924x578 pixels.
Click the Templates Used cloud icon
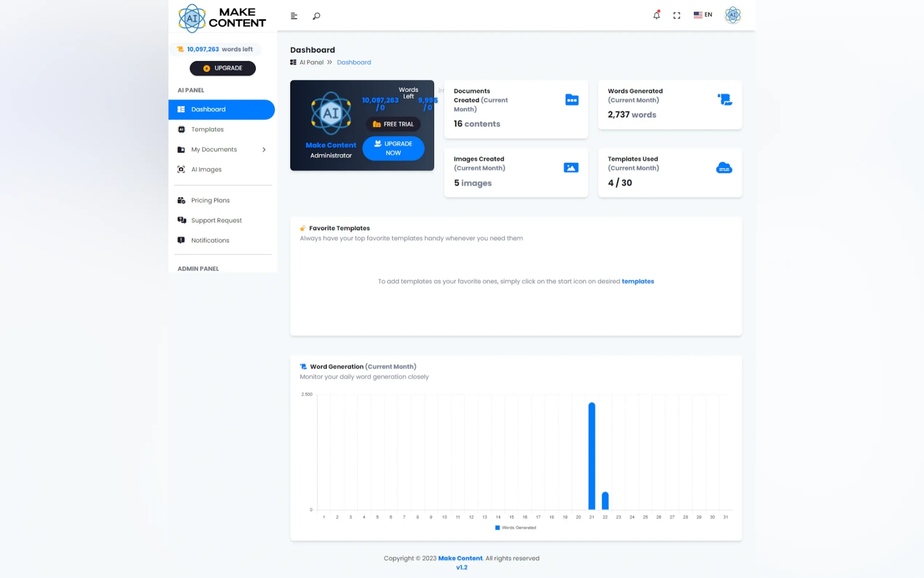(x=724, y=167)
